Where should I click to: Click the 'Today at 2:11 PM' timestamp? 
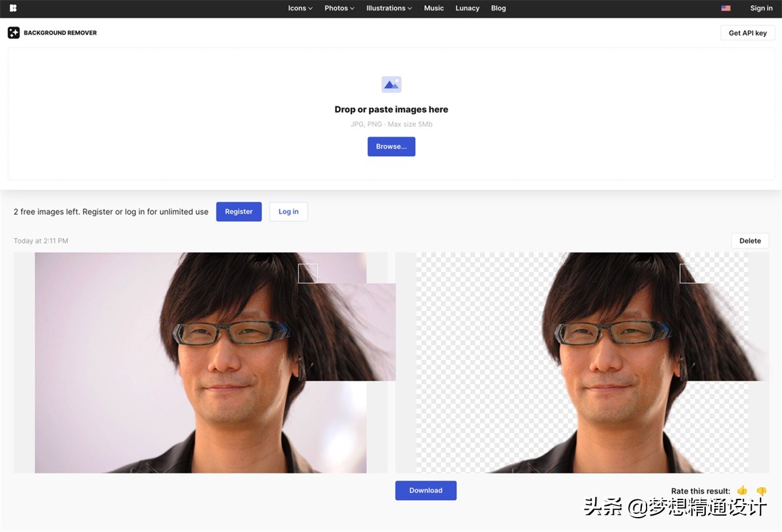41,241
